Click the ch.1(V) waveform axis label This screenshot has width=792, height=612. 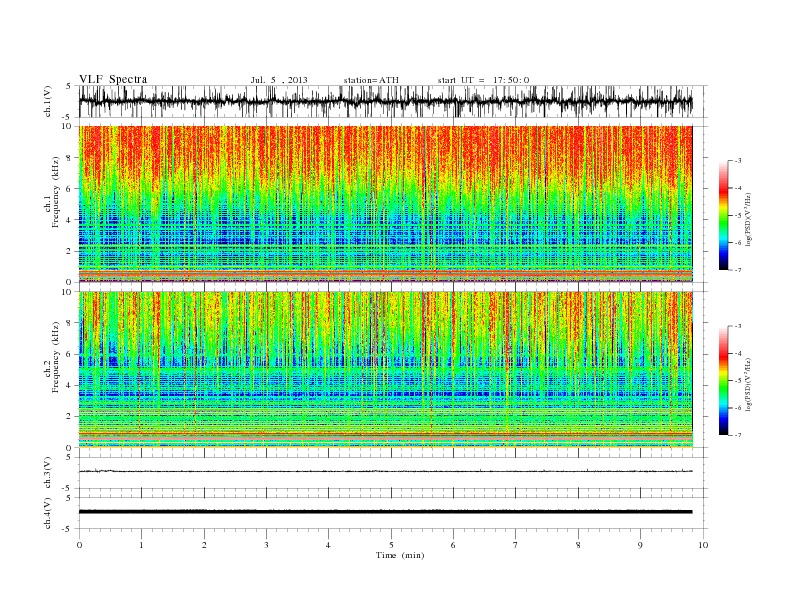point(47,101)
